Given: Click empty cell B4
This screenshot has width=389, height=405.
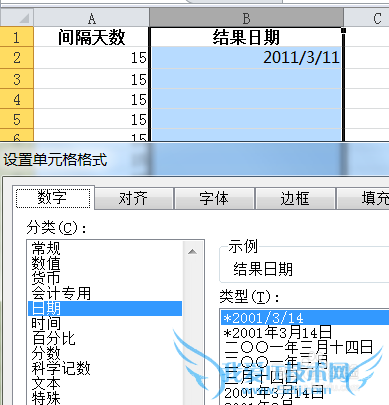Looking at the screenshot, I should click(246, 99).
